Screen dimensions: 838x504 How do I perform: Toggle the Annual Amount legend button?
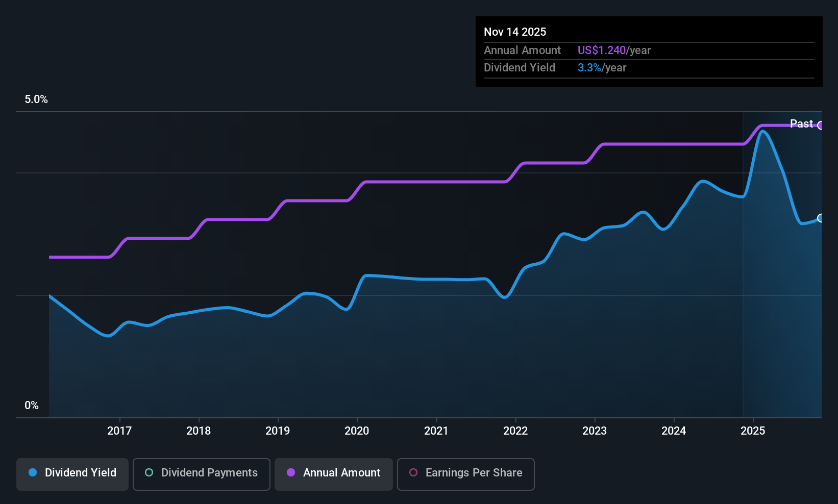334,474
